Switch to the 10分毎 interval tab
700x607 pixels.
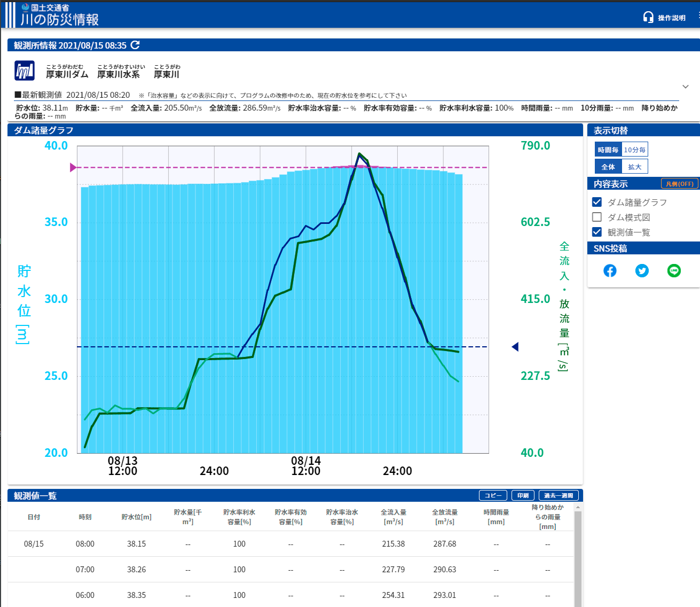tap(634, 150)
